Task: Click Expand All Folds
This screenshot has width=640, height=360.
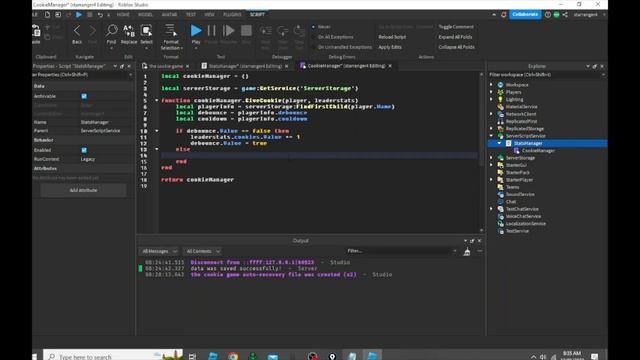Action: [455, 37]
